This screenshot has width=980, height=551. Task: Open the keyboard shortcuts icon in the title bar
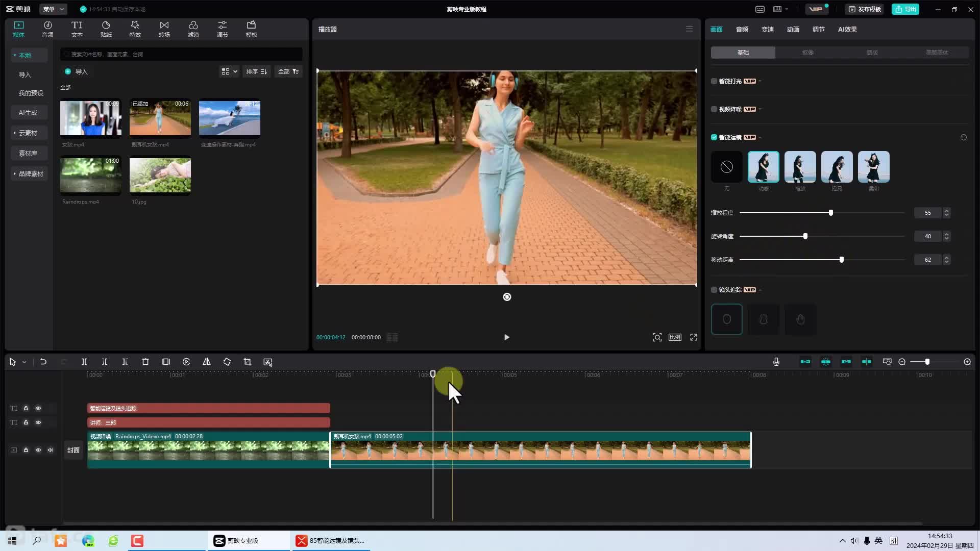point(760,9)
